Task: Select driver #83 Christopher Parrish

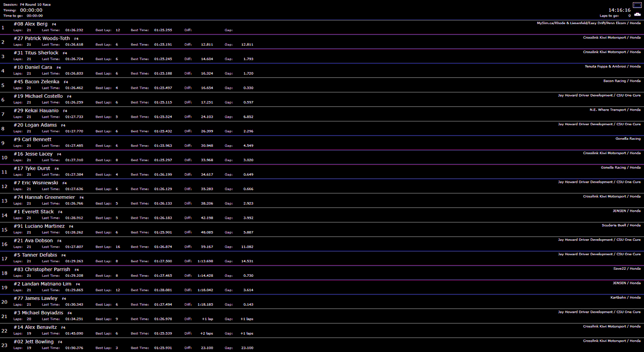Action: click(42, 270)
